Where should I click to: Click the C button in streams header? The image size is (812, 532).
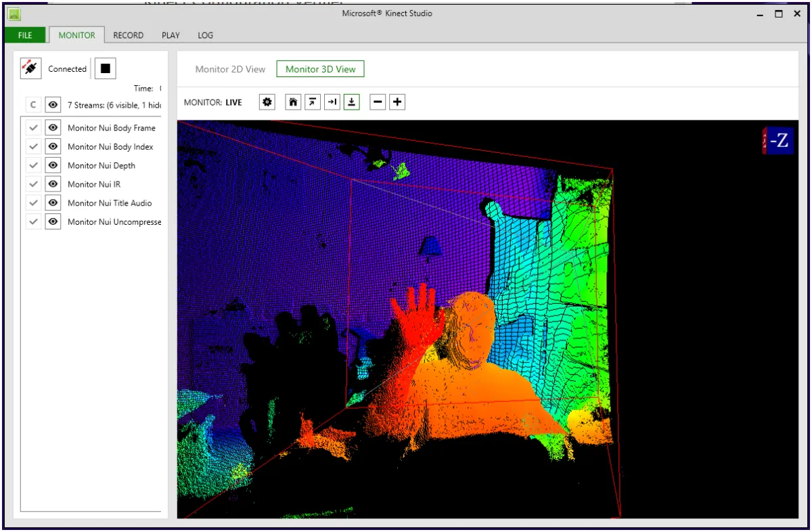(33, 105)
